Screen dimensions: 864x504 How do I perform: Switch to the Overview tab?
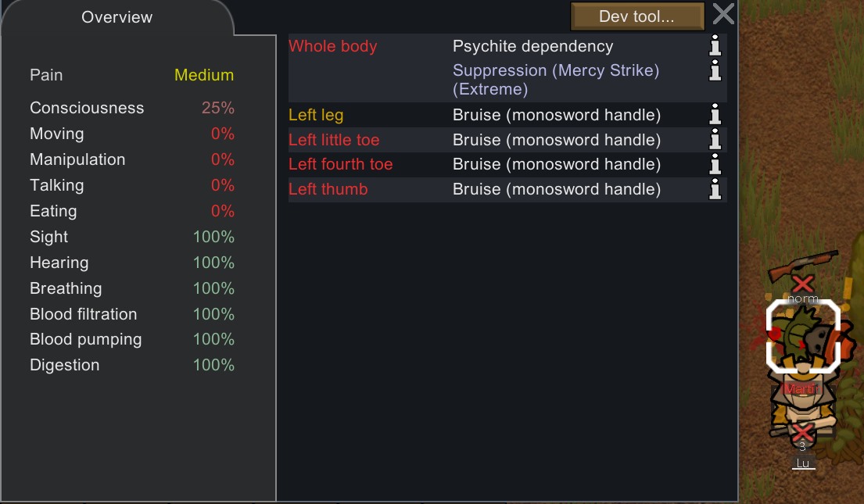pyautogui.click(x=117, y=18)
